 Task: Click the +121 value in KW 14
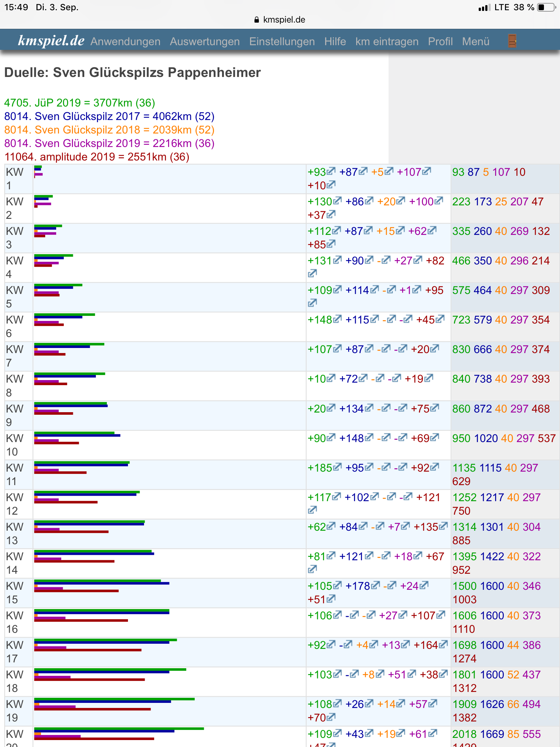click(351, 557)
